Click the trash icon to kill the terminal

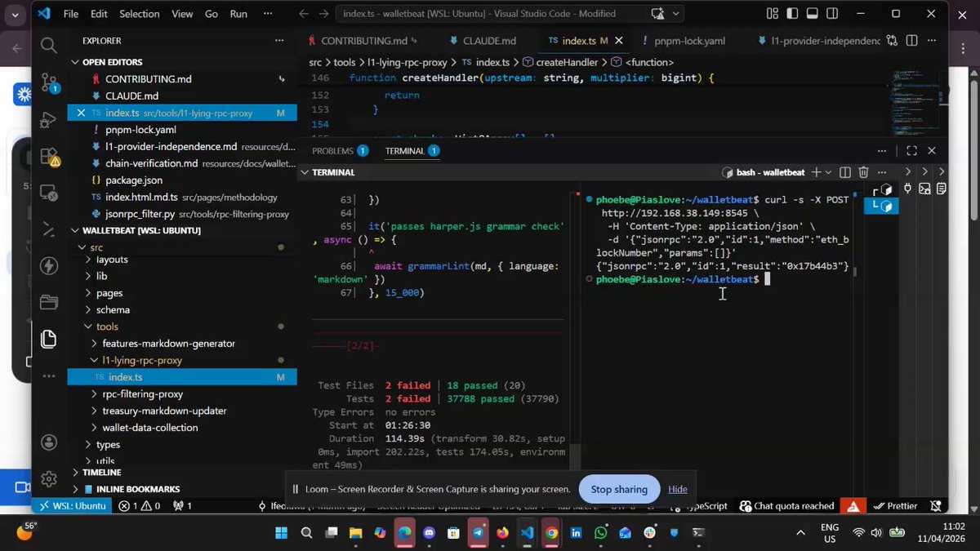(863, 172)
